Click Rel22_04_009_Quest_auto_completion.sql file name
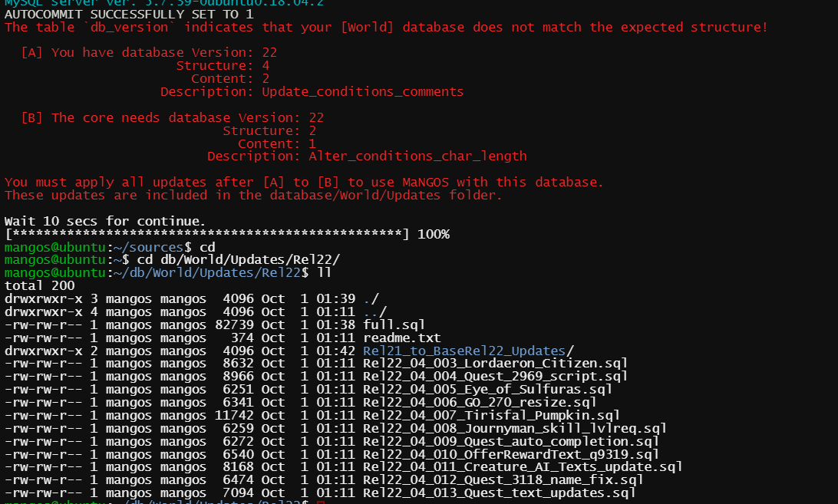Image resolution: width=838 pixels, height=504 pixels. 511,441
